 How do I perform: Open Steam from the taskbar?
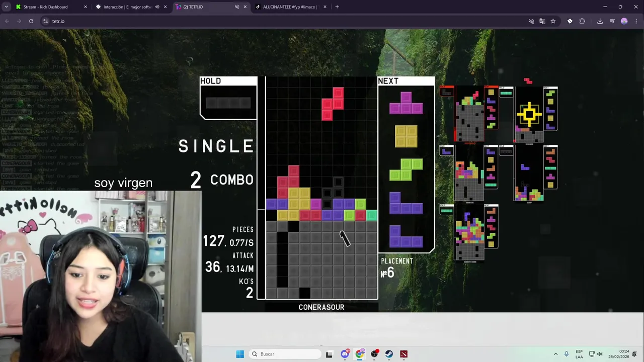tap(389, 354)
